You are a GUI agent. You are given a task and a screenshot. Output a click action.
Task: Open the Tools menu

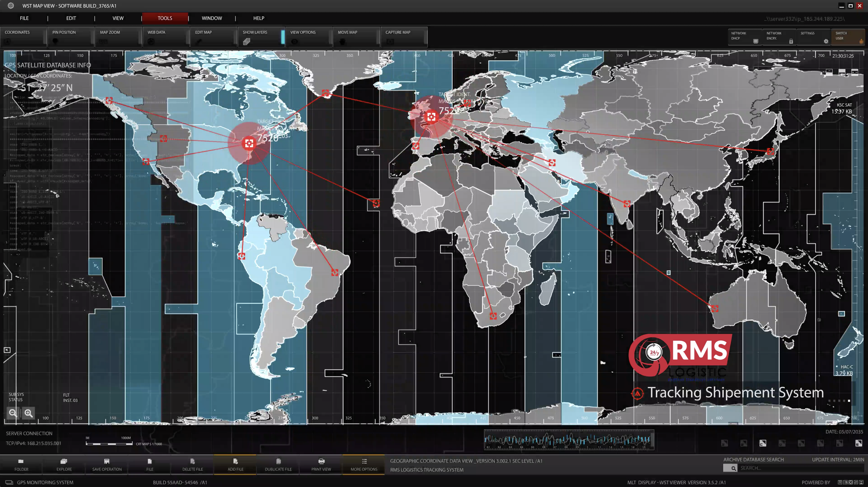point(165,18)
